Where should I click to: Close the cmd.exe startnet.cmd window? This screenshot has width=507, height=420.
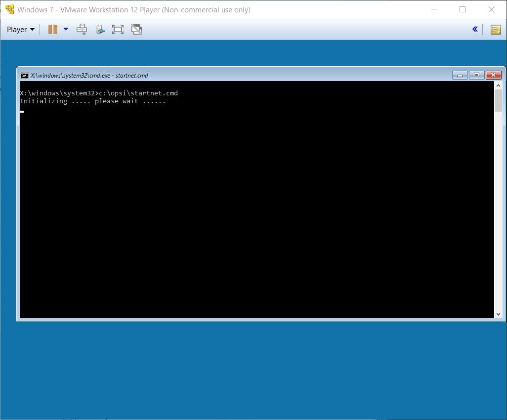pyautogui.click(x=494, y=75)
